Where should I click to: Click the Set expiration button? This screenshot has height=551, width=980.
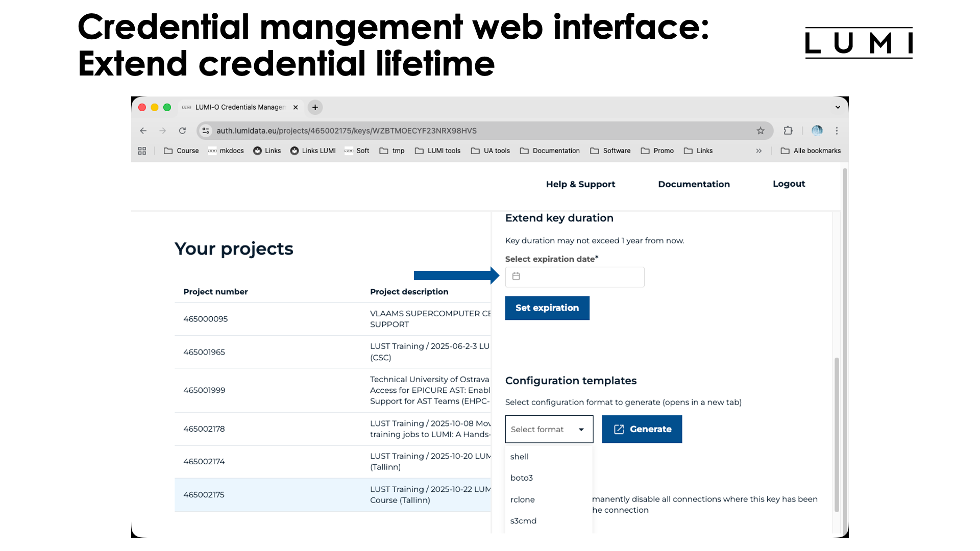tap(547, 308)
